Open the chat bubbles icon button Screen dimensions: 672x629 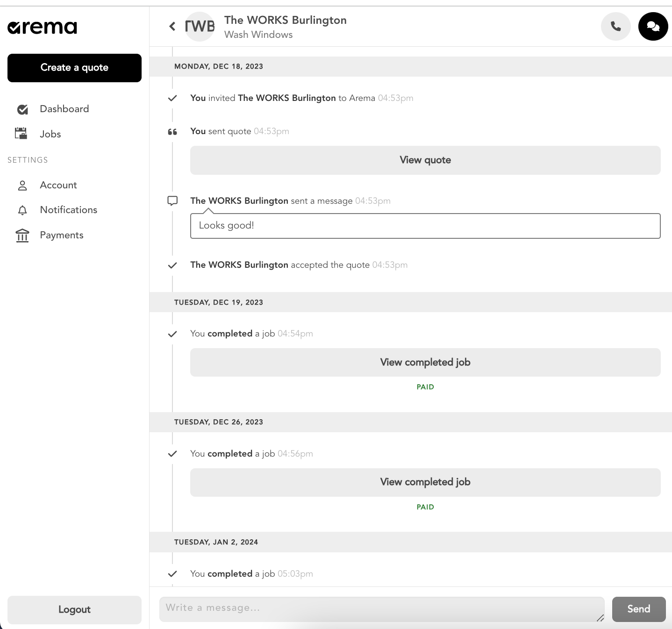point(653,27)
